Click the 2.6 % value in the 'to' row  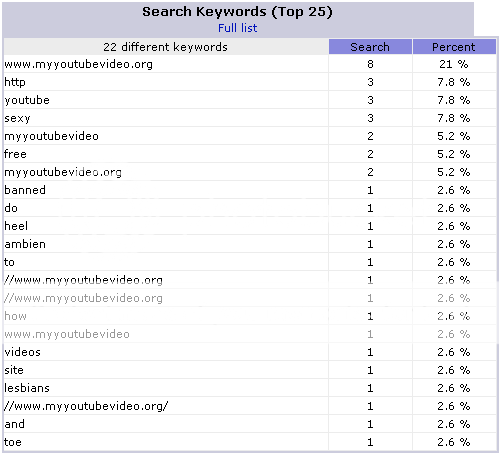point(454,262)
